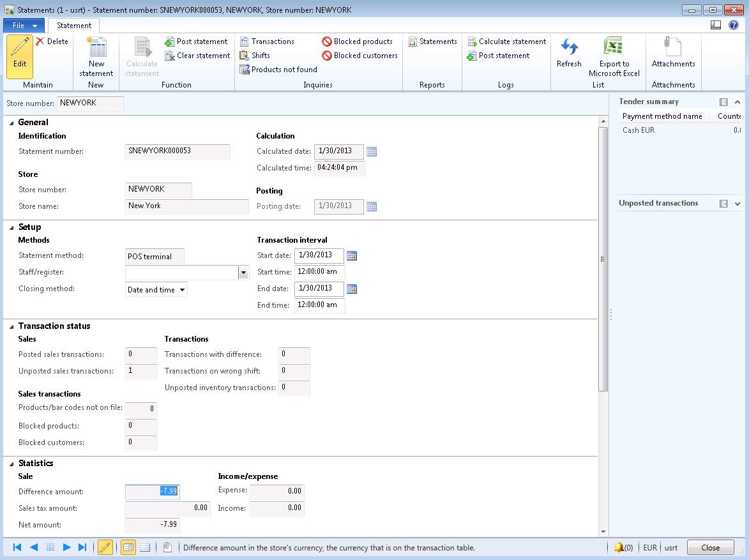Go to next record arrow in status bar

(x=66, y=547)
